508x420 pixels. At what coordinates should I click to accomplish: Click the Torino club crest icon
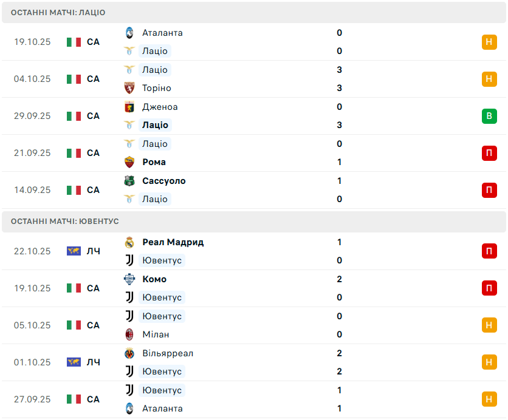pos(129,88)
